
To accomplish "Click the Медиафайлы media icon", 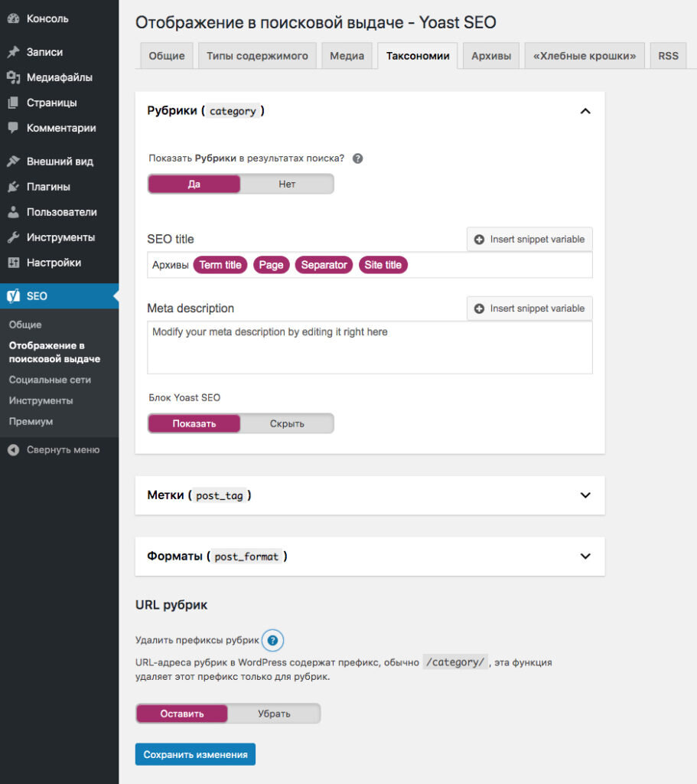I will click(14, 77).
